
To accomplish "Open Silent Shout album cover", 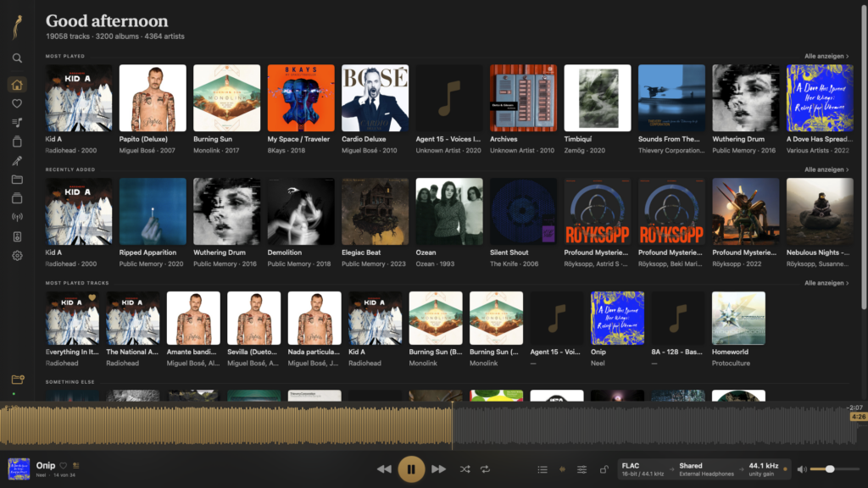I will [524, 211].
